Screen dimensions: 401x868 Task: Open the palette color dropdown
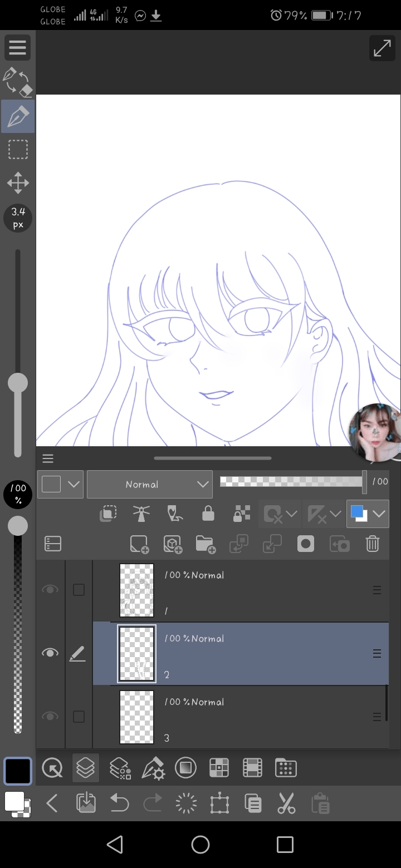(60, 484)
